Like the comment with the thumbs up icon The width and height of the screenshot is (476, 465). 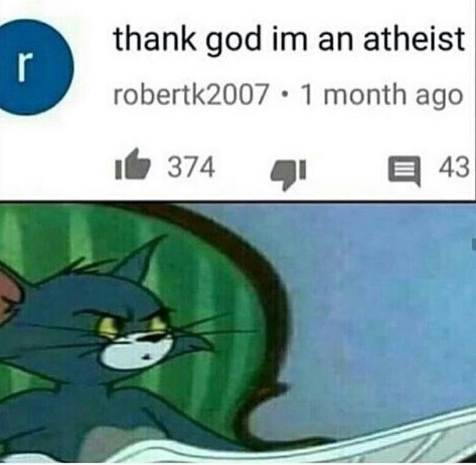click(x=133, y=164)
